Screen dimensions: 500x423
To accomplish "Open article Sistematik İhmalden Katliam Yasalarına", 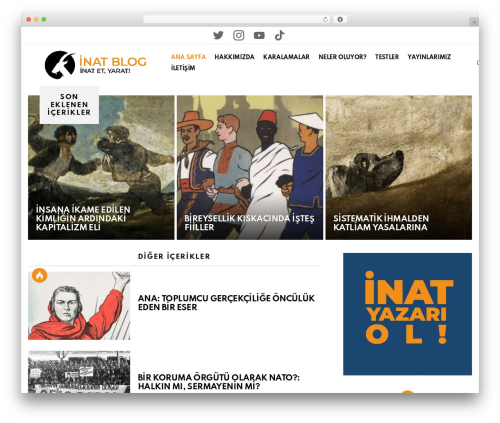I will [381, 223].
